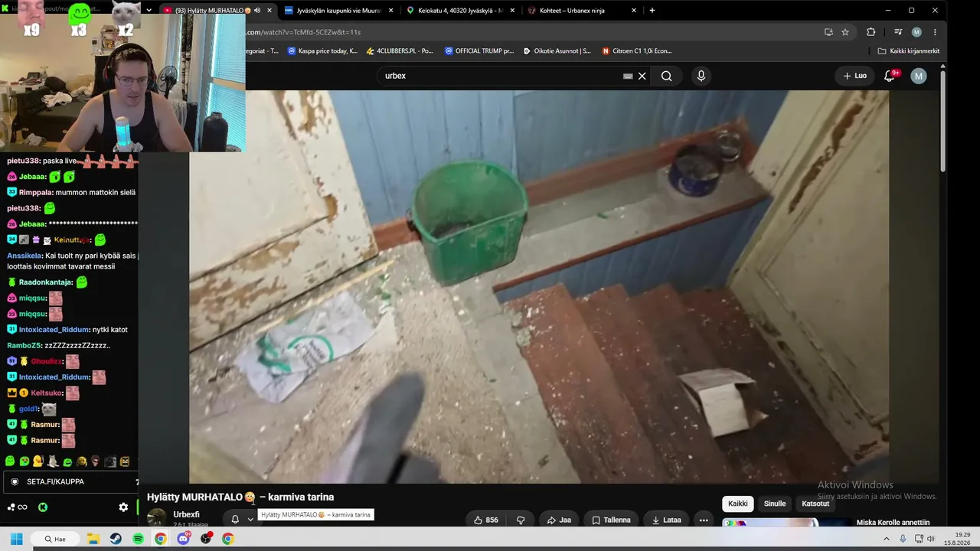Open Chrome media controls icon
980x551 pixels.
(x=898, y=32)
